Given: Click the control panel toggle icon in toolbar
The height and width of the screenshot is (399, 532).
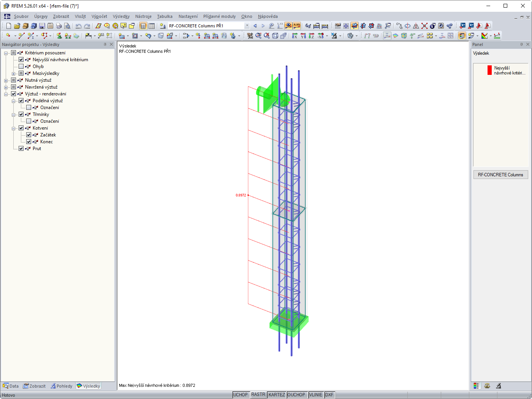Looking at the screenshot, I should pos(462,36).
